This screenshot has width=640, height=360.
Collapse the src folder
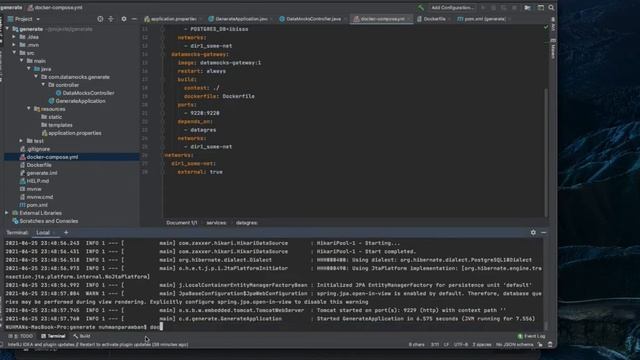click(x=14, y=53)
